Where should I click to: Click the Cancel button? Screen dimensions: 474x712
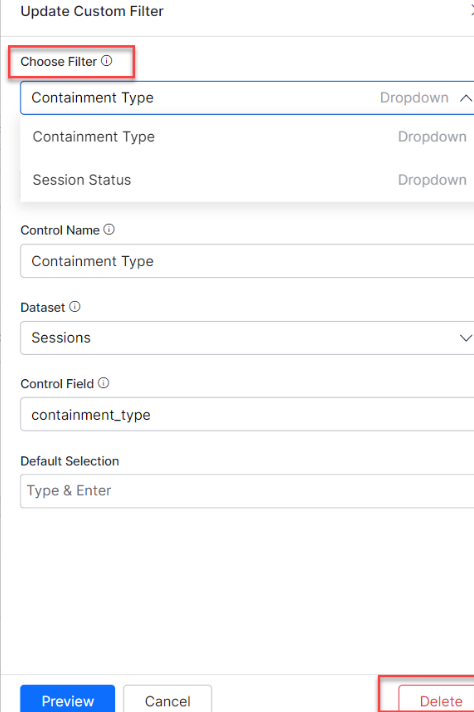[x=168, y=699]
